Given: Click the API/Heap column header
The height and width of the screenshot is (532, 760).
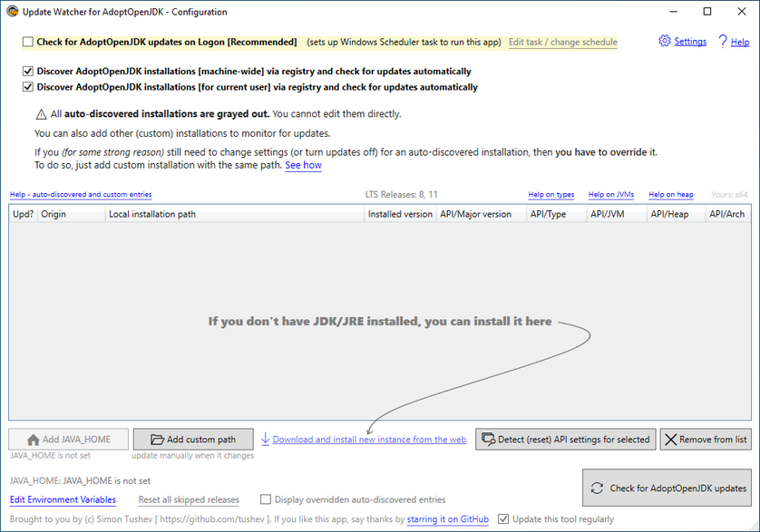Looking at the screenshot, I should (x=677, y=214).
